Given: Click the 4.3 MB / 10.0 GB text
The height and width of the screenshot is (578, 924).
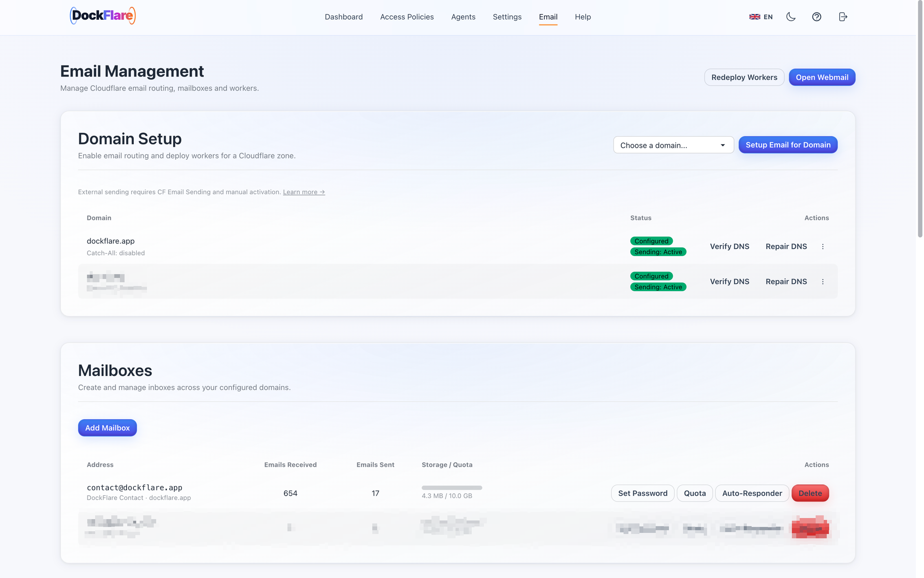Looking at the screenshot, I should [x=447, y=496].
